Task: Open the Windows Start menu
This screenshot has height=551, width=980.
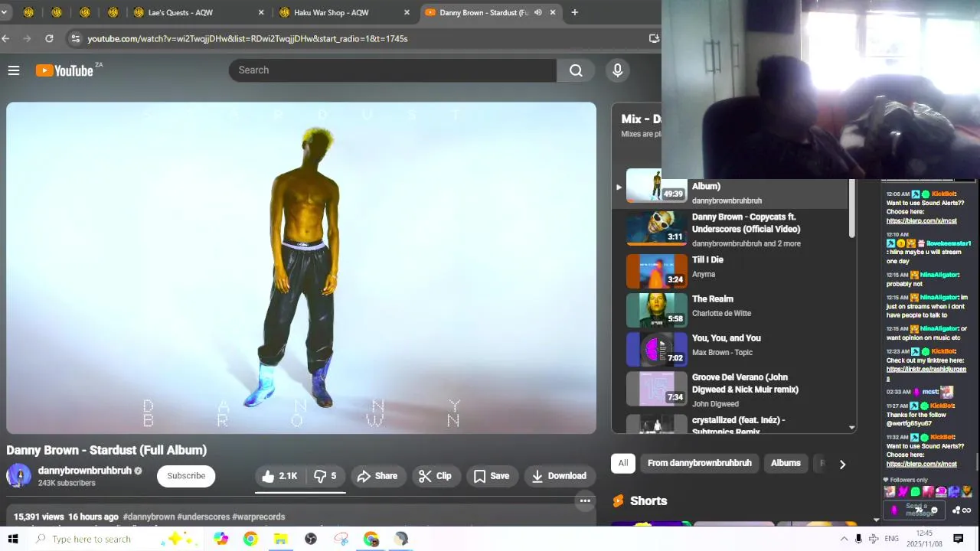Action: pos(13,539)
